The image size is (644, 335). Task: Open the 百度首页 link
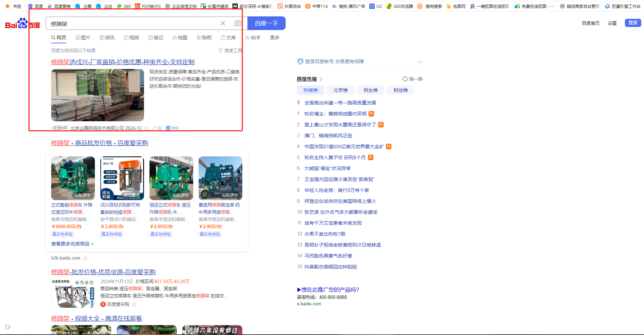coord(591,23)
